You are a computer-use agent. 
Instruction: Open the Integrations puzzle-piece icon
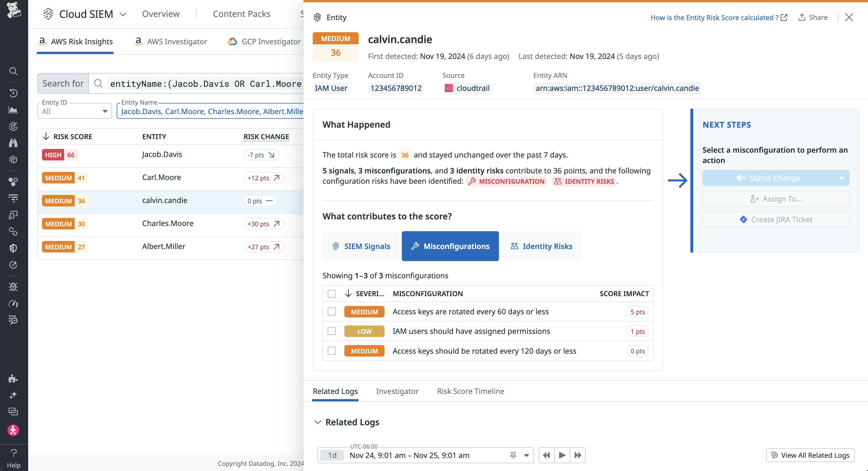(x=13, y=378)
